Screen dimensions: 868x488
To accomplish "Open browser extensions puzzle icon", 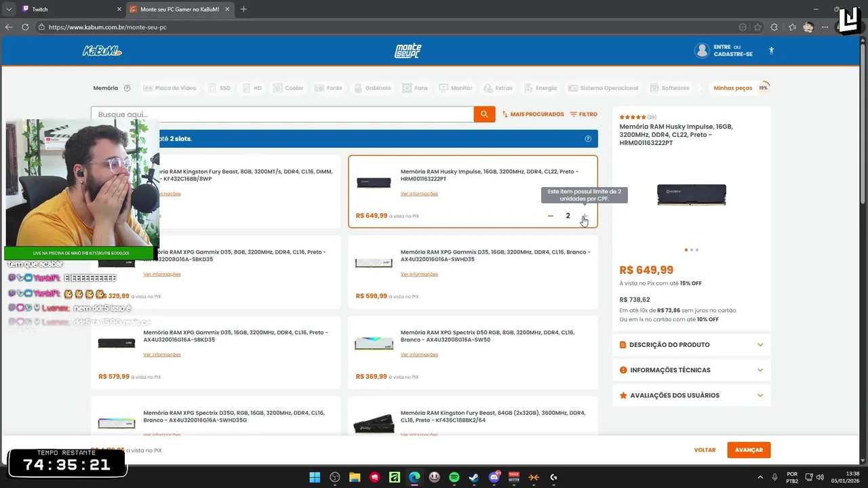I will (x=774, y=27).
